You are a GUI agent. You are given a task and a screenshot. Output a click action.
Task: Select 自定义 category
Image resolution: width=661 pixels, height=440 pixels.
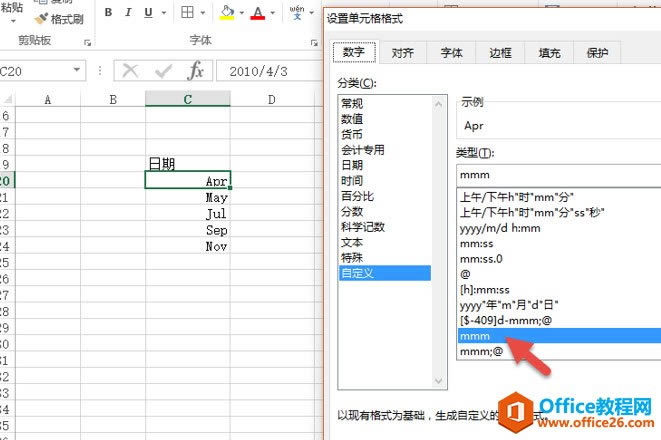point(385,273)
